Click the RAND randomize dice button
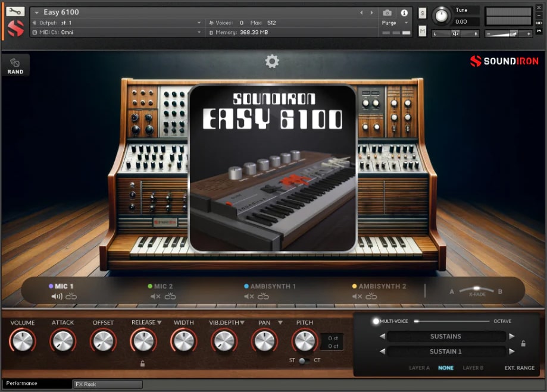Screen dimensions: 547x392 click(15, 66)
